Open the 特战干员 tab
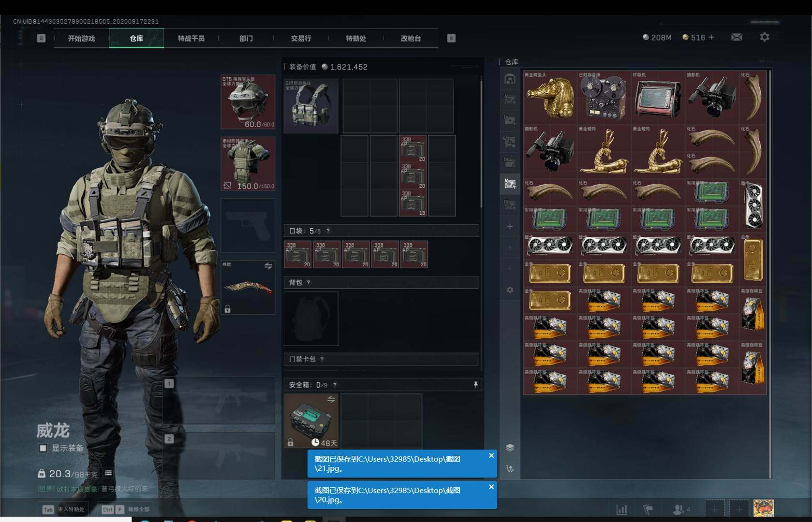 tap(191, 38)
